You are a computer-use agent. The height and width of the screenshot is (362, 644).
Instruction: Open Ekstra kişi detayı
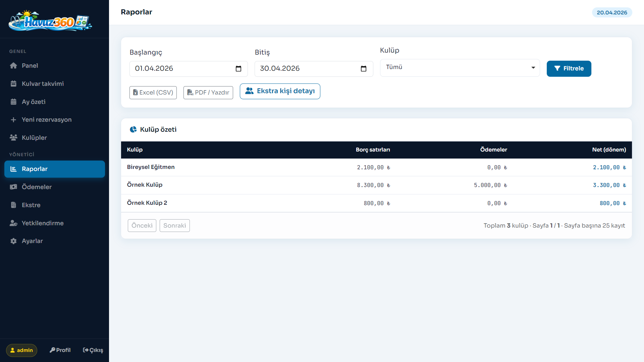pyautogui.click(x=280, y=91)
